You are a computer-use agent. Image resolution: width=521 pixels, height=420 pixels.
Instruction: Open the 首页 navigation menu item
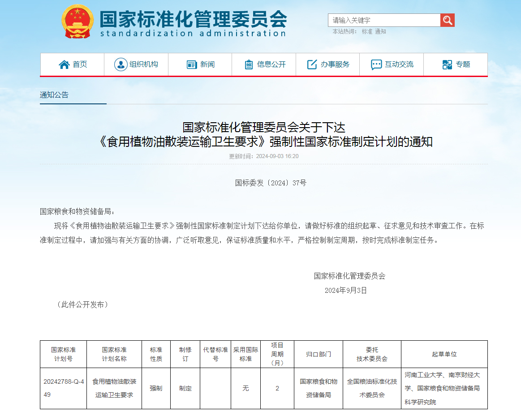tap(80, 64)
